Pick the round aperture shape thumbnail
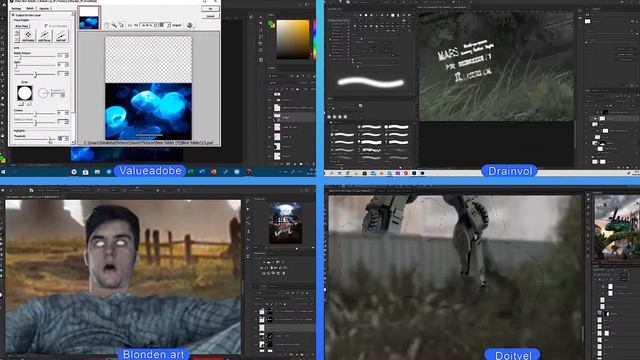Image resolution: width=640 pixels, height=360 pixels. click(24, 93)
